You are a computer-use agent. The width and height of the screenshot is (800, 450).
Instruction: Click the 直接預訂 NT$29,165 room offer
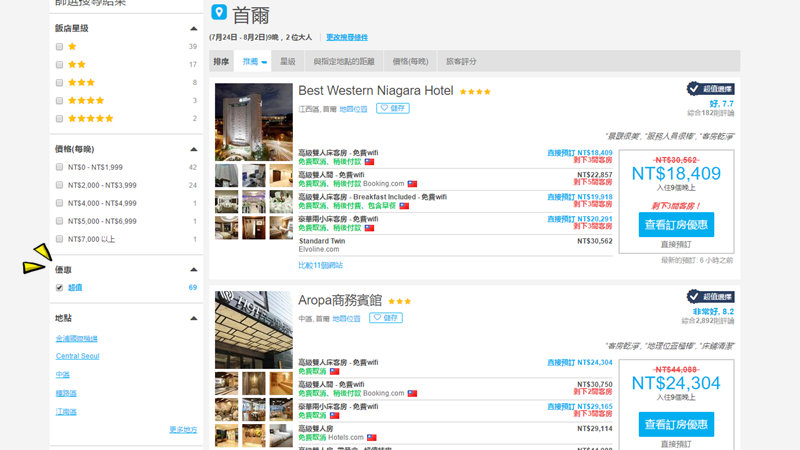(580, 407)
